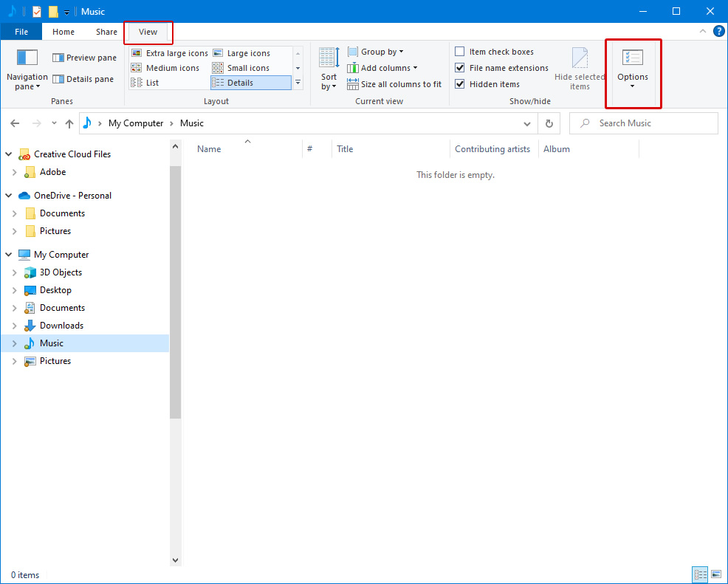The height and width of the screenshot is (584, 728).
Task: Collapse the OneDrive - Personal node
Action: [9, 196]
